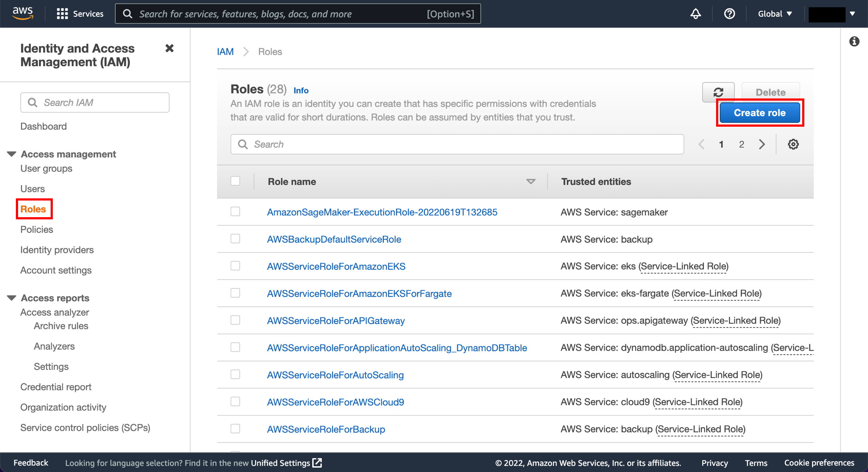This screenshot has height=472, width=868.
Task: Click the Roles Info link
Action: (x=301, y=90)
